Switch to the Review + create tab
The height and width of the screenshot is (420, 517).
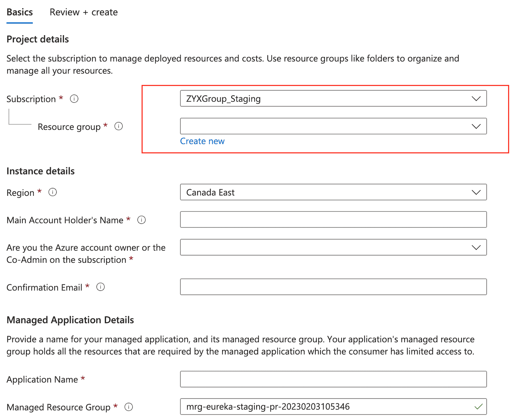click(83, 12)
